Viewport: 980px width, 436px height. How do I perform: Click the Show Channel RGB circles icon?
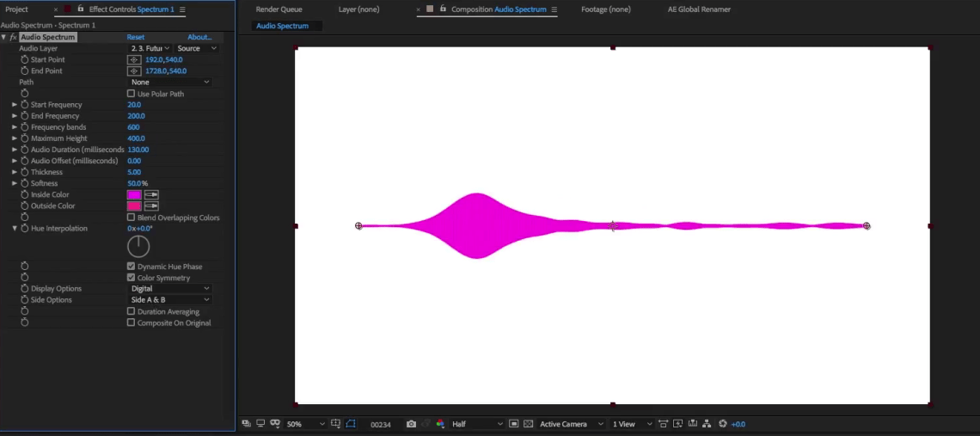[440, 424]
